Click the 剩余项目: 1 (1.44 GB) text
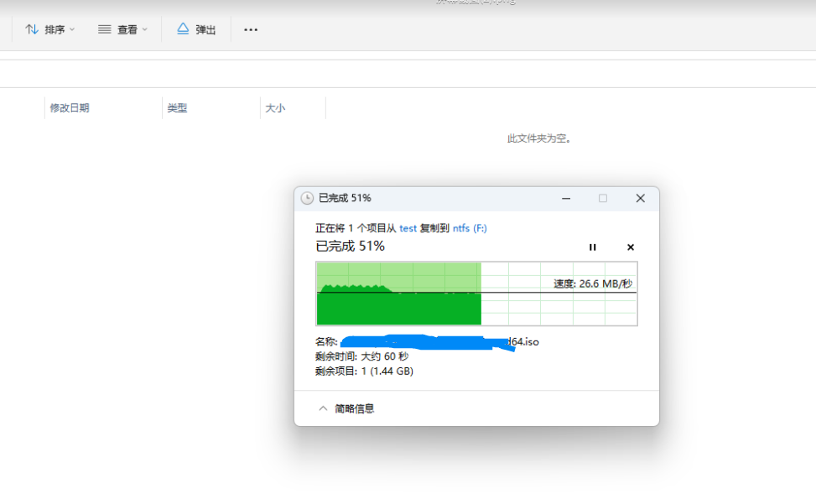 [x=364, y=371]
